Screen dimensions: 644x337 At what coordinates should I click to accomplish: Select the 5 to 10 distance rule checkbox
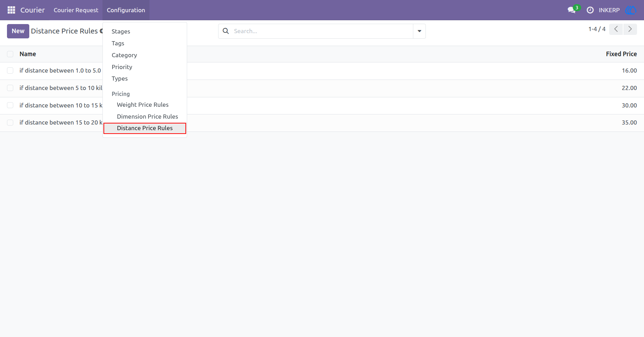click(10, 88)
